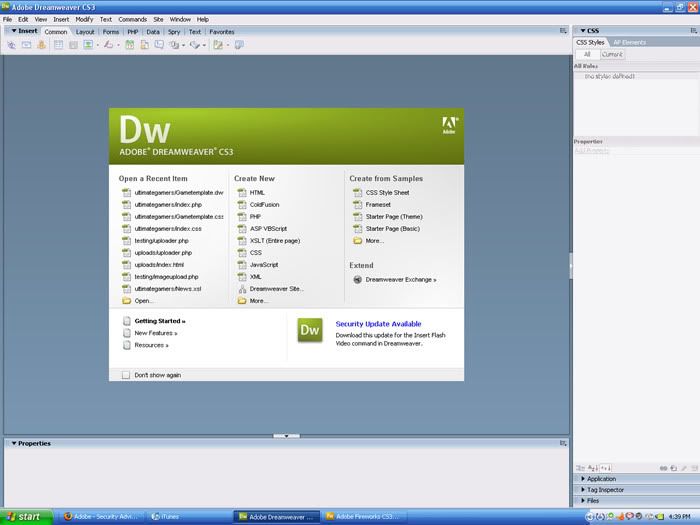The height and width of the screenshot is (525, 700).
Task: Create a new HTML document
Action: tap(257, 192)
